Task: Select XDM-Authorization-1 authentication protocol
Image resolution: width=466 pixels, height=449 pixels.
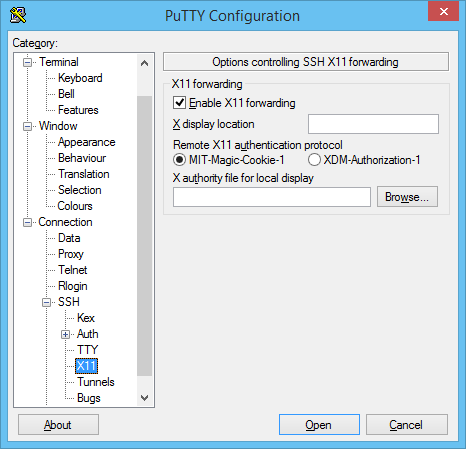Action: 314,160
